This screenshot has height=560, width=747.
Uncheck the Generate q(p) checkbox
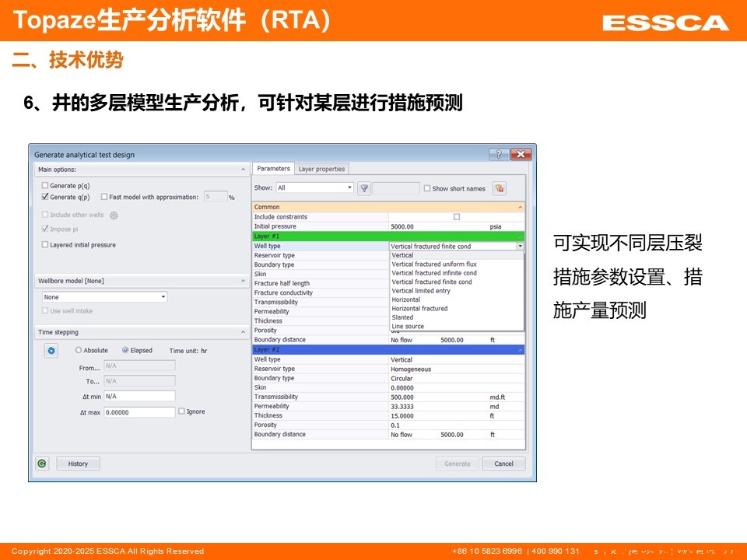point(45,197)
